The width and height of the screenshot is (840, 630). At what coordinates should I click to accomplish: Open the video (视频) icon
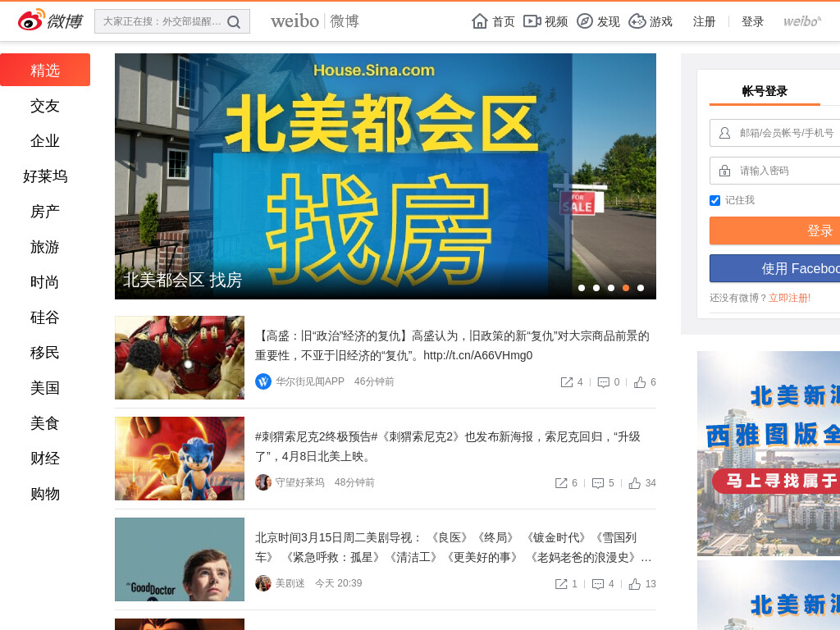point(532,21)
